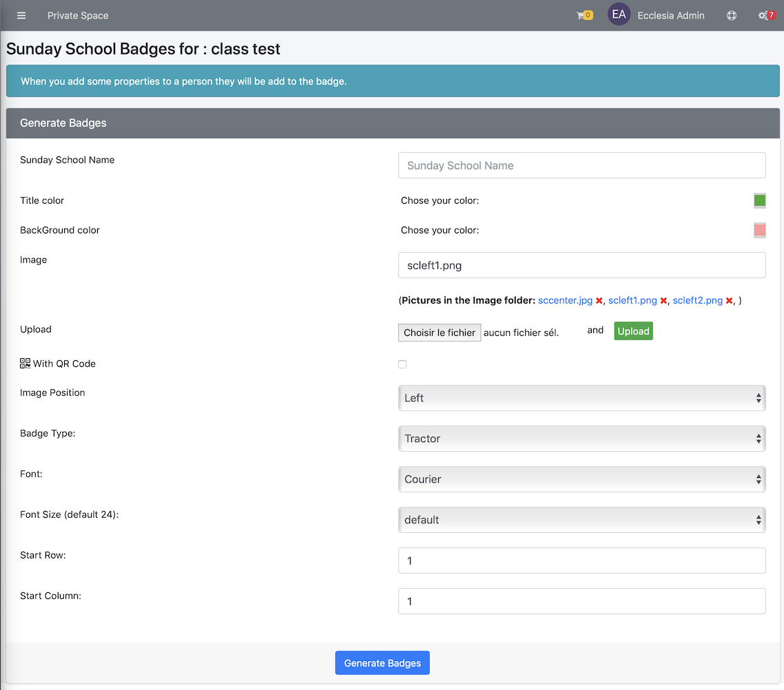This screenshot has width=784, height=690.
Task: Click the green Upload button
Action: click(x=633, y=331)
